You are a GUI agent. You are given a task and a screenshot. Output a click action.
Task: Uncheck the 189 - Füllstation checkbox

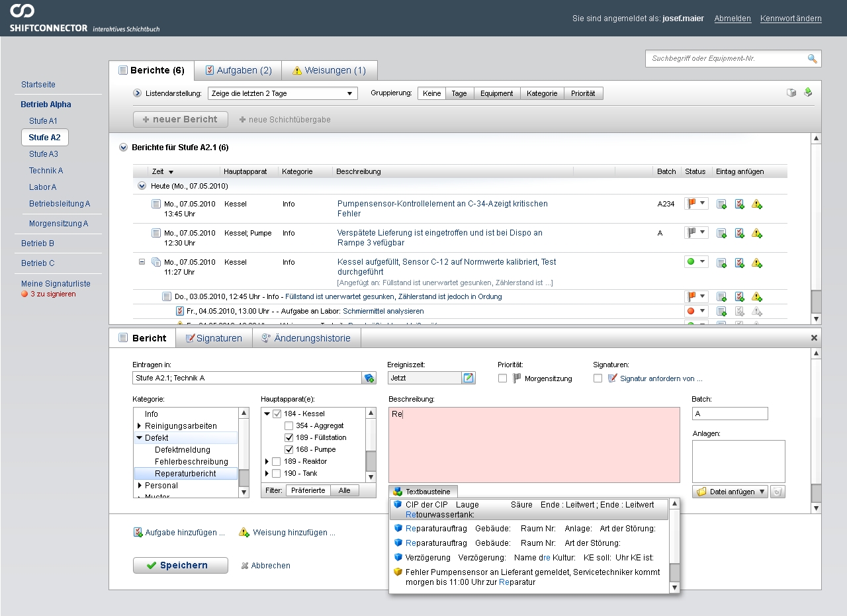tap(289, 438)
